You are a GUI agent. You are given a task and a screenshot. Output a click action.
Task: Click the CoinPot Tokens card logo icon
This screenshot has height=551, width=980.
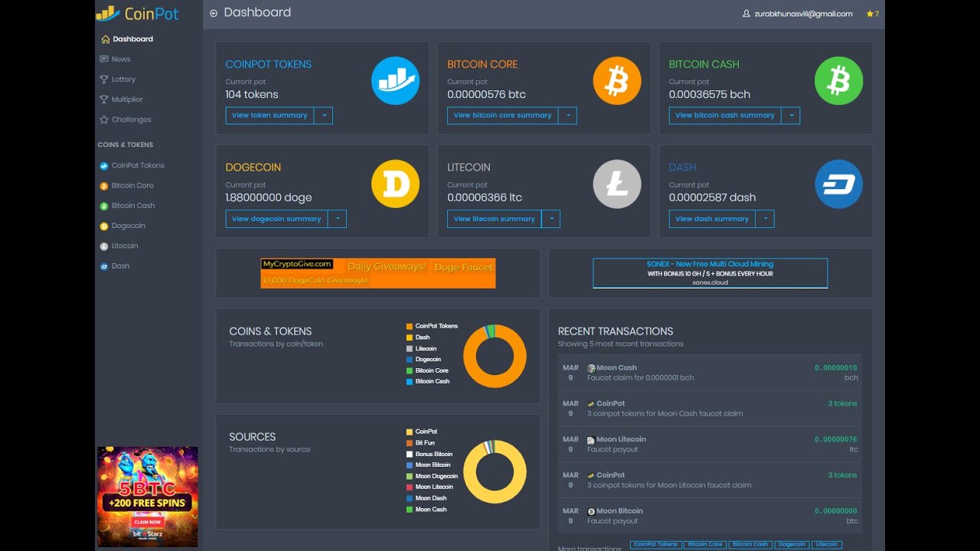(x=395, y=80)
